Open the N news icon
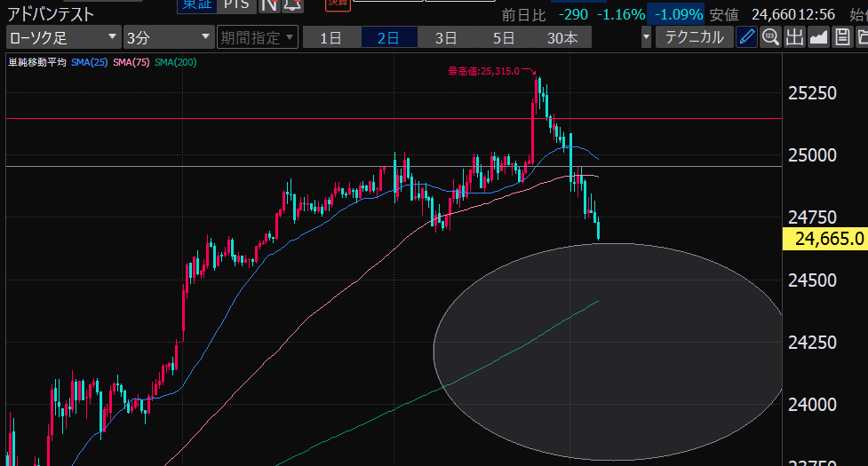This screenshot has width=868, height=466. pyautogui.click(x=269, y=4)
